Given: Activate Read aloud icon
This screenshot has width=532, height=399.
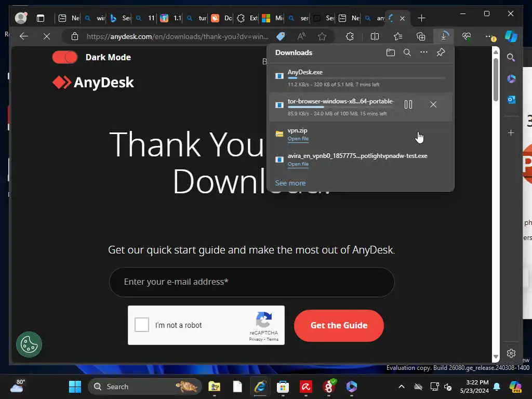Looking at the screenshot, I should [x=301, y=36].
